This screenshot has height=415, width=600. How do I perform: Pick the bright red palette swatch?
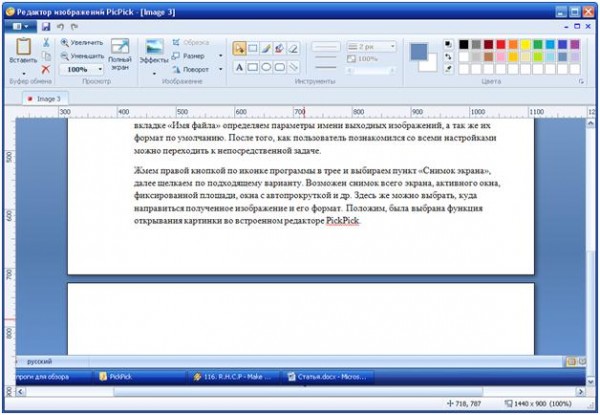[x=501, y=44]
